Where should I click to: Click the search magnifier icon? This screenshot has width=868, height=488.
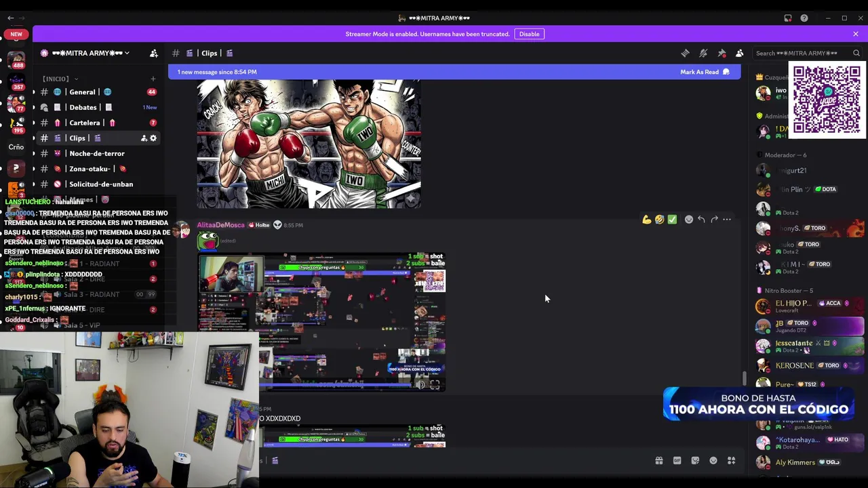(x=856, y=53)
